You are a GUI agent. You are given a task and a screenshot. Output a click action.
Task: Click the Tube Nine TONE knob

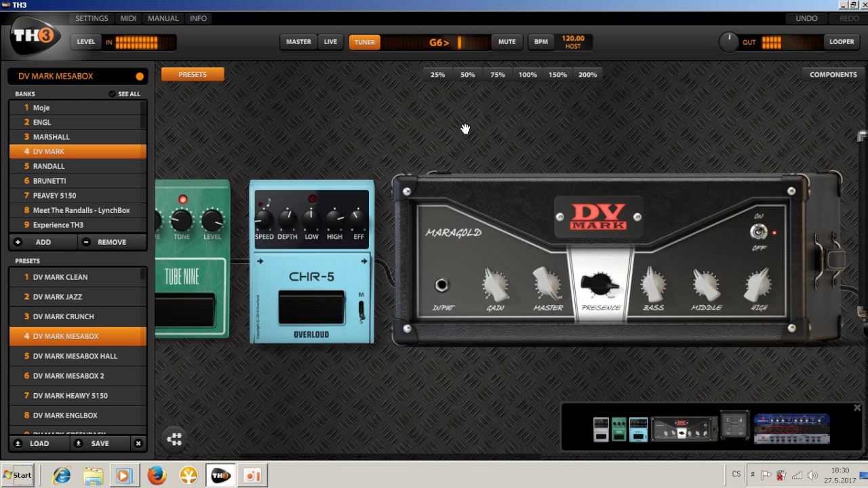[x=182, y=220]
